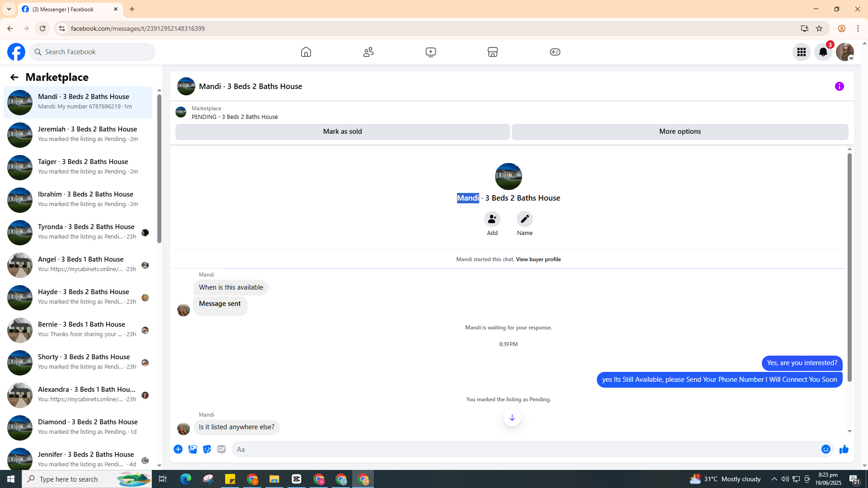Open Taiger 3 Beds 2 Baths chat

click(x=78, y=168)
